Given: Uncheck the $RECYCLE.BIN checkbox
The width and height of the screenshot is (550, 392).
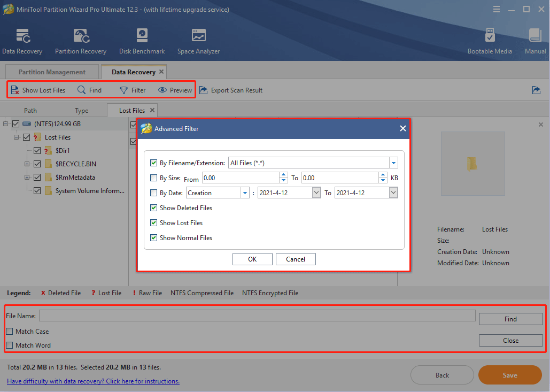Looking at the screenshot, I should coord(37,164).
